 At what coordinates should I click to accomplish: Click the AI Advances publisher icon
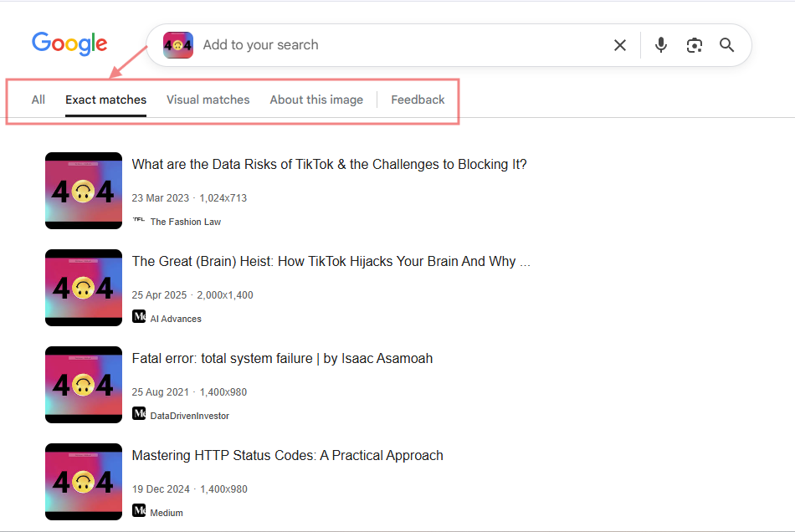click(x=138, y=318)
